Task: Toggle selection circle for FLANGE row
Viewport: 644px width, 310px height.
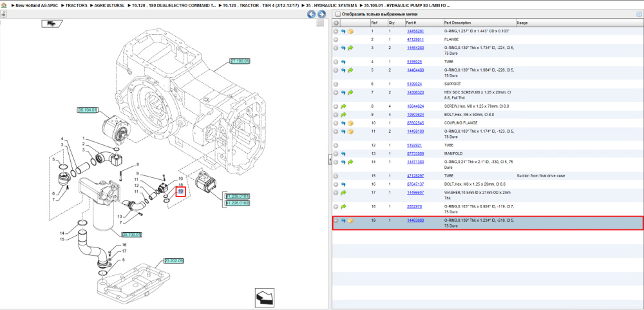Action: [x=336, y=39]
